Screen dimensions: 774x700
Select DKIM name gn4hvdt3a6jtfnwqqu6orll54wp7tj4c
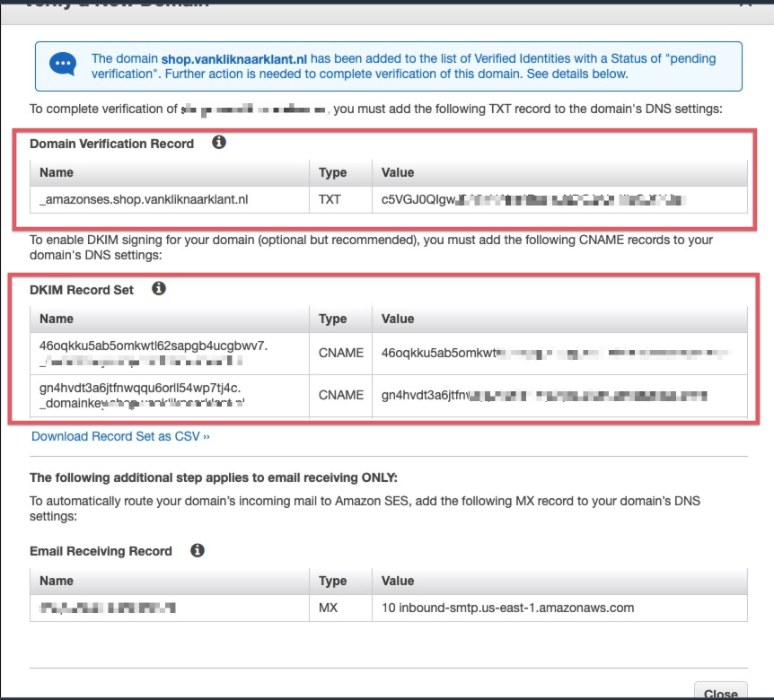coord(140,389)
